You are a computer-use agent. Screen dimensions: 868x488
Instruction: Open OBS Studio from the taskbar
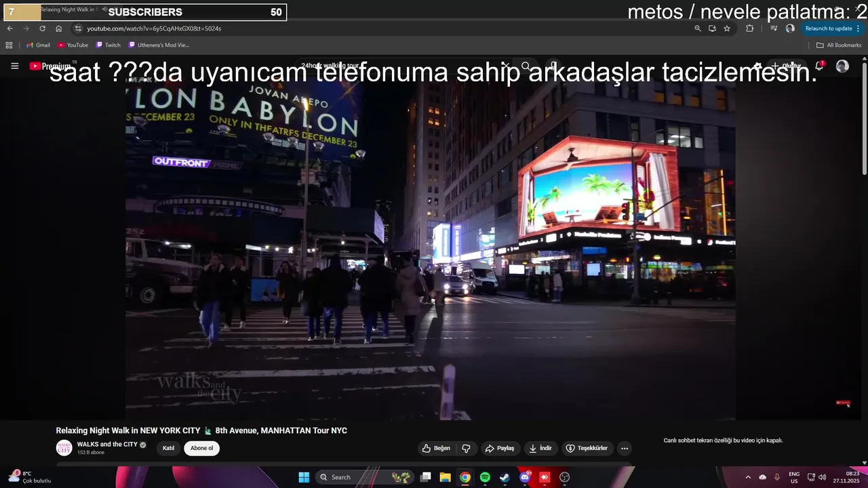564,477
